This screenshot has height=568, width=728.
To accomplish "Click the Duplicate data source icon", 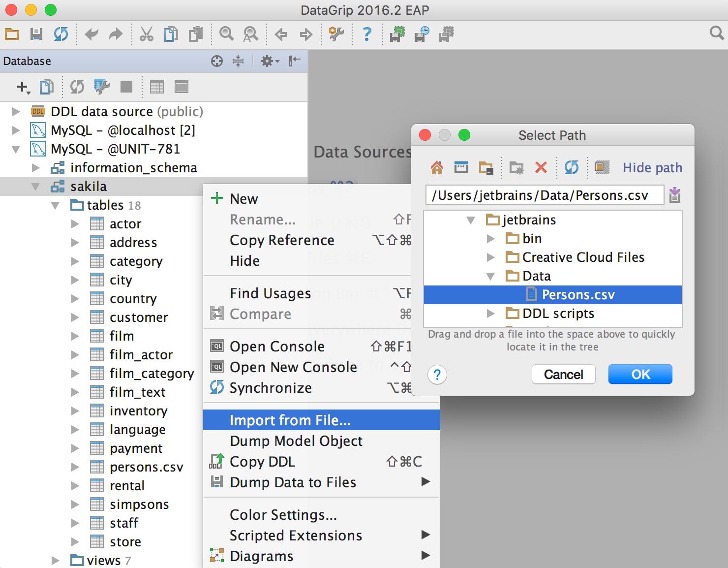I will click(x=47, y=87).
